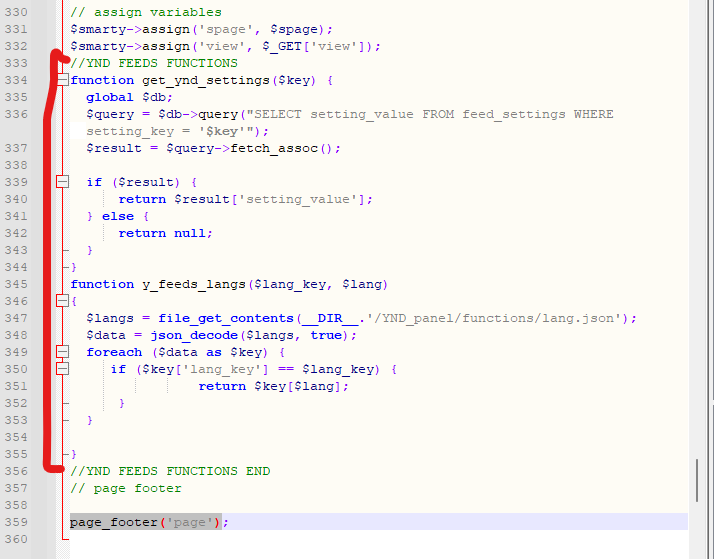Collapse the if ($result) block fold on line 339
This screenshot has width=714, height=559.
click(x=62, y=182)
